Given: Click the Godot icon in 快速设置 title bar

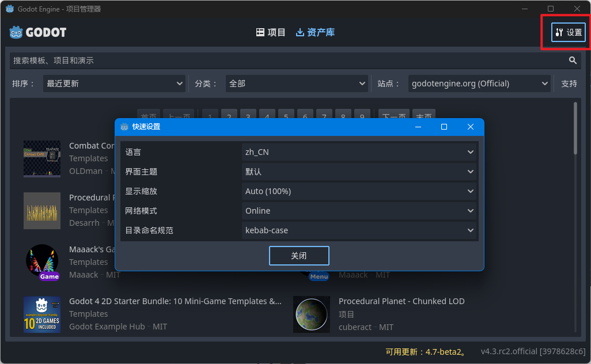Looking at the screenshot, I should [x=124, y=127].
